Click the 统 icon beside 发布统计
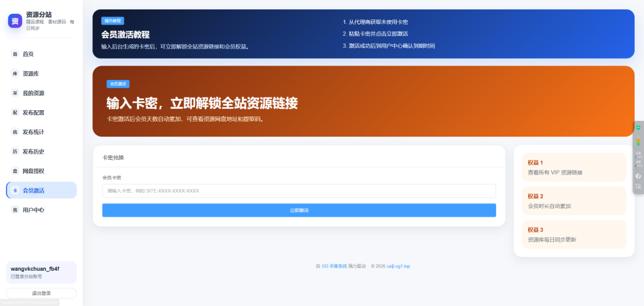The height and width of the screenshot is (306, 644). pyautogui.click(x=15, y=132)
